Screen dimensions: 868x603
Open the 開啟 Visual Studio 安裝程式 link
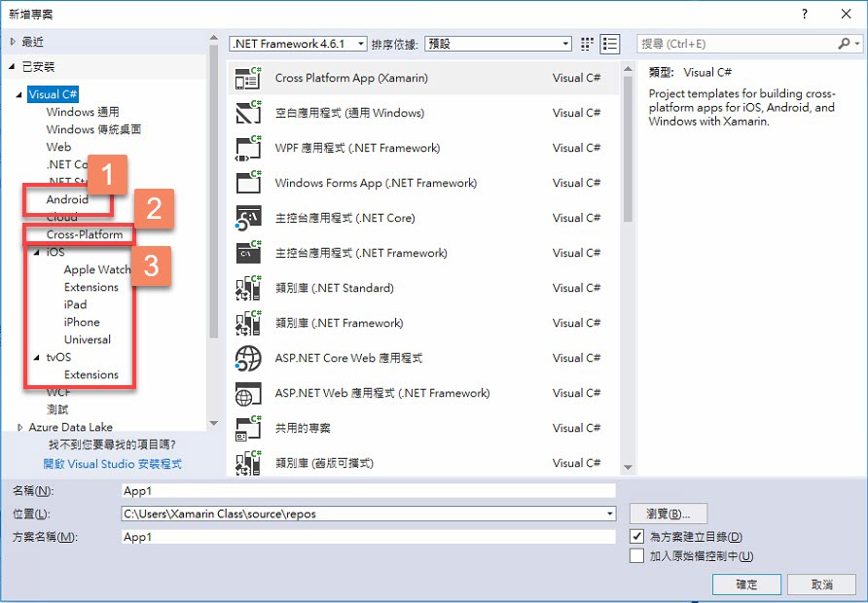coord(112,464)
